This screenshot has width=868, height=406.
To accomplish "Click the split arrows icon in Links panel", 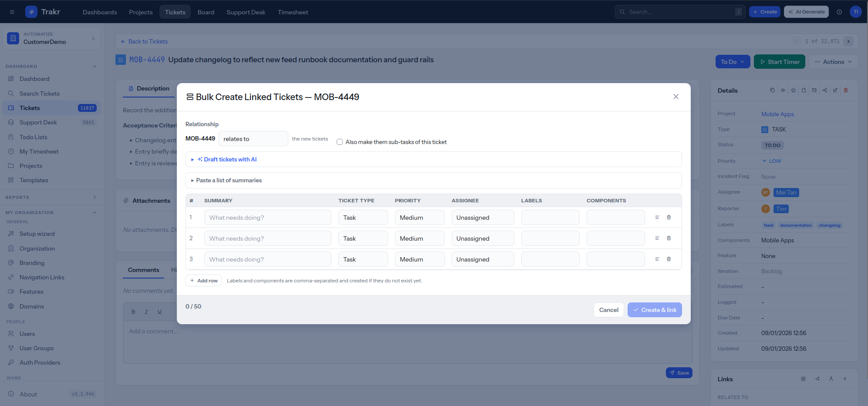I will (x=817, y=379).
